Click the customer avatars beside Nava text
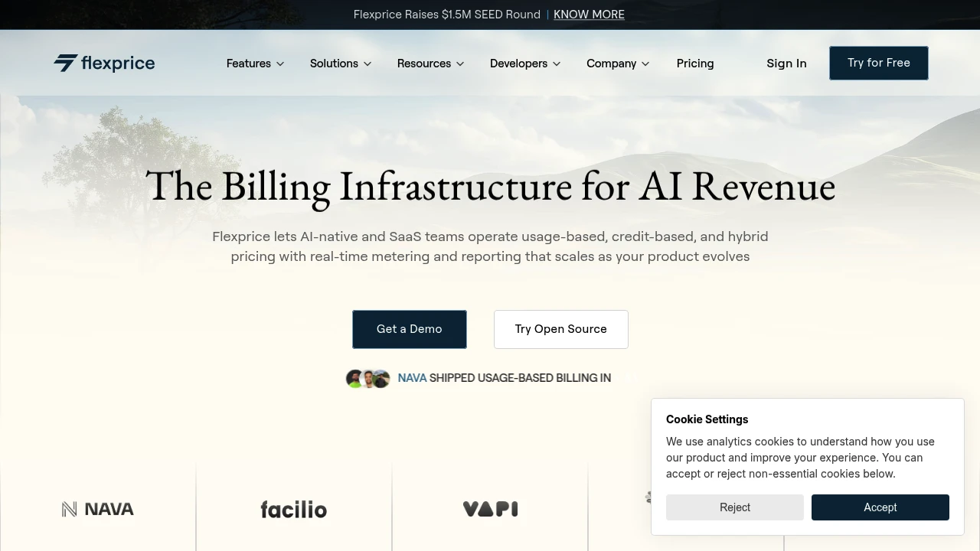Image resolution: width=980 pixels, height=551 pixels. point(368,378)
